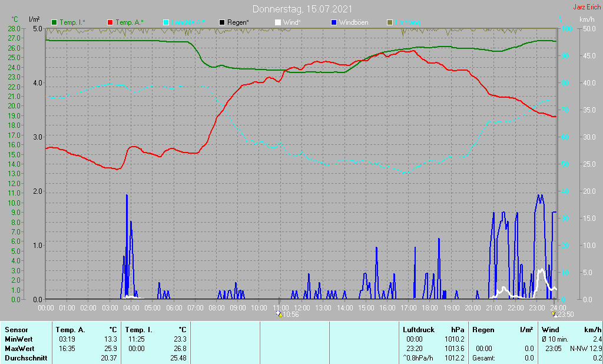Click the 'Temp. I.' column header in table
This screenshot has width=603, height=364.
[x=139, y=330]
